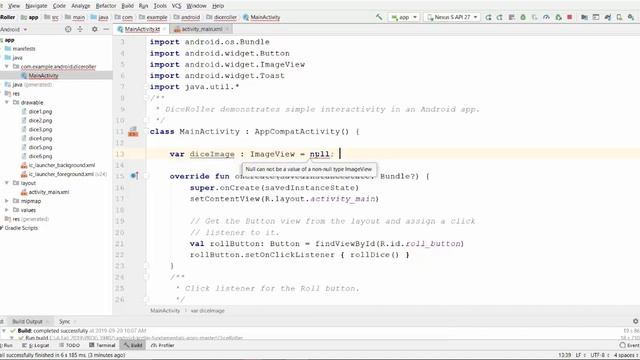640x360 pixels.
Task: Open Build panel settings gear icon
Action: click(636, 322)
